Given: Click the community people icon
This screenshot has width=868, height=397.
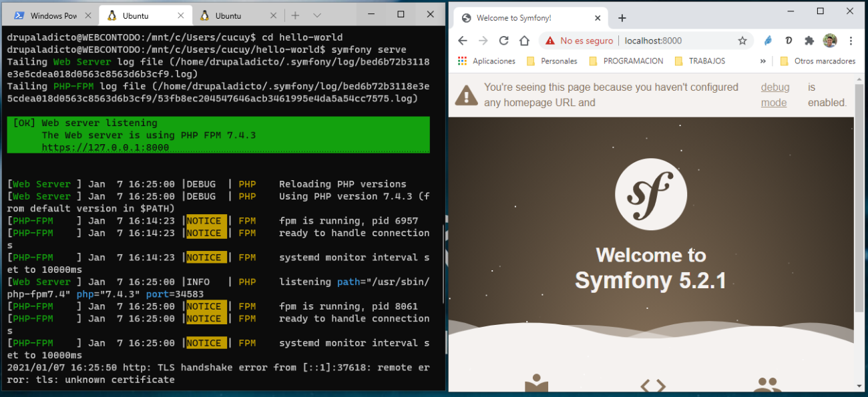Looking at the screenshot, I should click(x=767, y=384).
